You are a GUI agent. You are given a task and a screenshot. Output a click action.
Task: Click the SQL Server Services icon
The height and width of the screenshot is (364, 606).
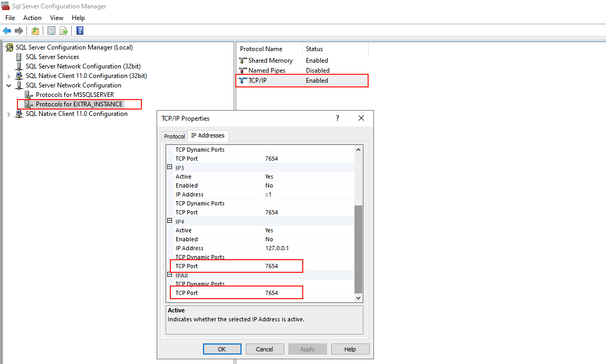pyautogui.click(x=19, y=57)
